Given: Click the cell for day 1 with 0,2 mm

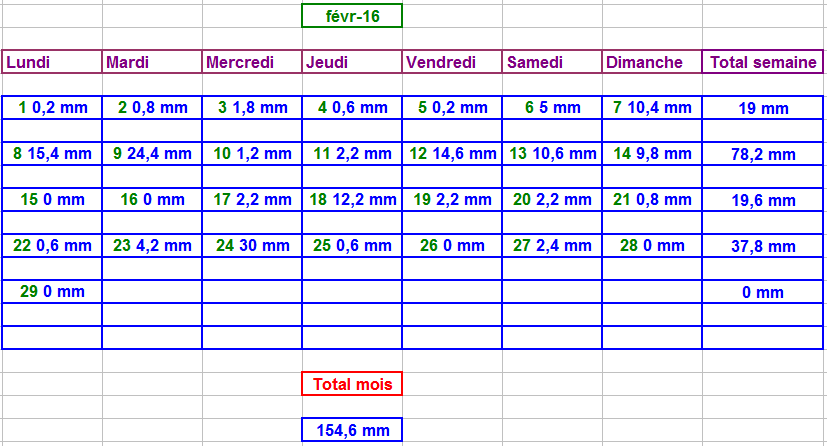Looking at the screenshot, I should pos(52,108).
